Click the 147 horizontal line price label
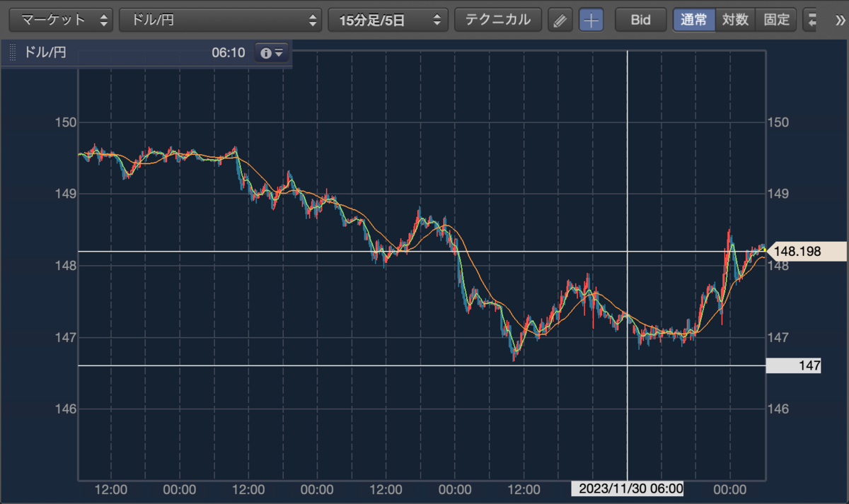 [794, 365]
